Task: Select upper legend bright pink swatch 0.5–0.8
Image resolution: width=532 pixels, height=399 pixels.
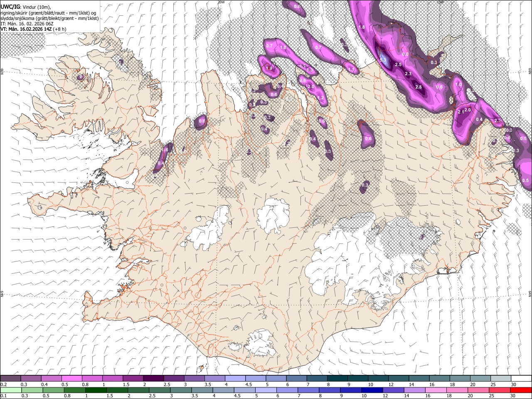Action: point(71,378)
